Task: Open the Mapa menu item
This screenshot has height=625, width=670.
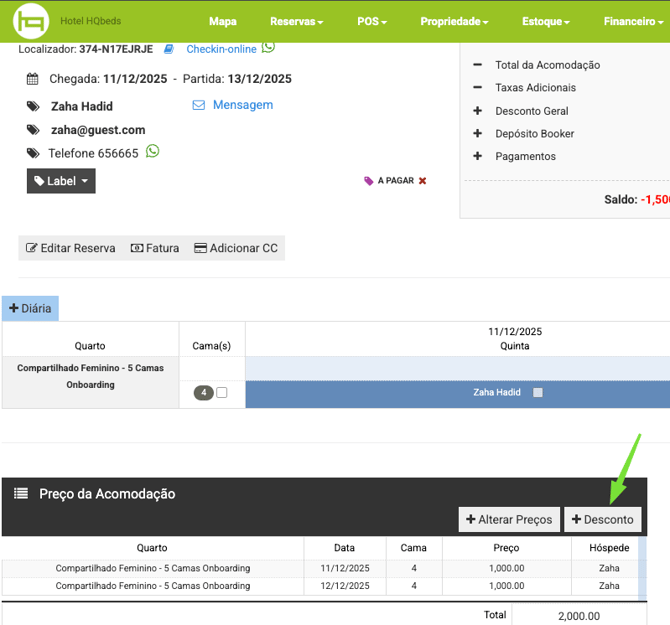Action: pos(222,21)
